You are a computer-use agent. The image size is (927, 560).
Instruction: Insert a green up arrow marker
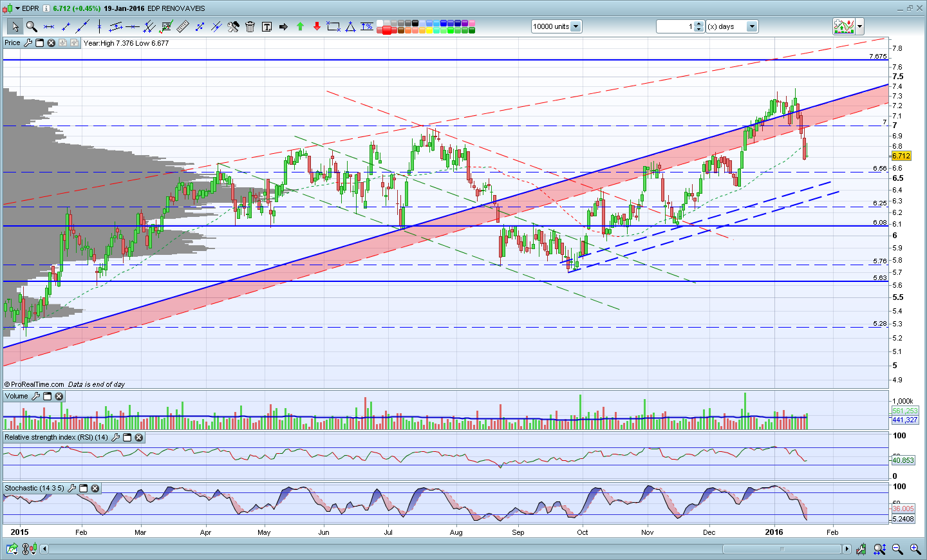click(x=300, y=26)
